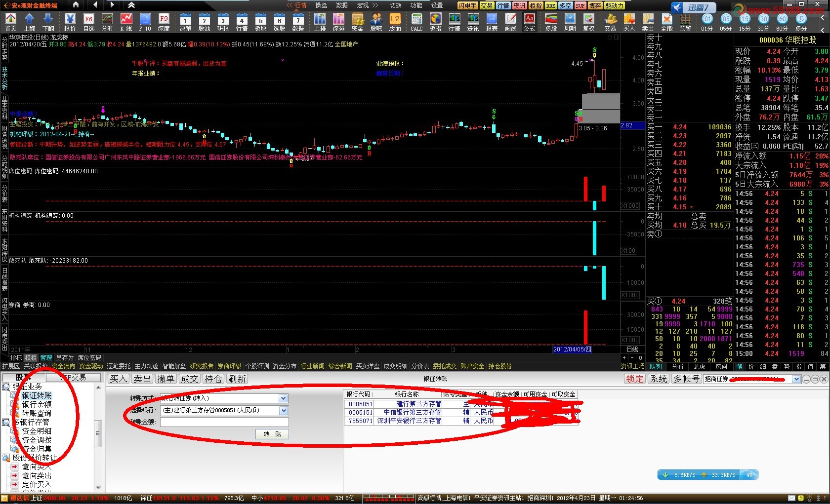Viewport: 830px width, 504px height.
Task: Select 资金明细 in the tree
Action: coord(37,431)
